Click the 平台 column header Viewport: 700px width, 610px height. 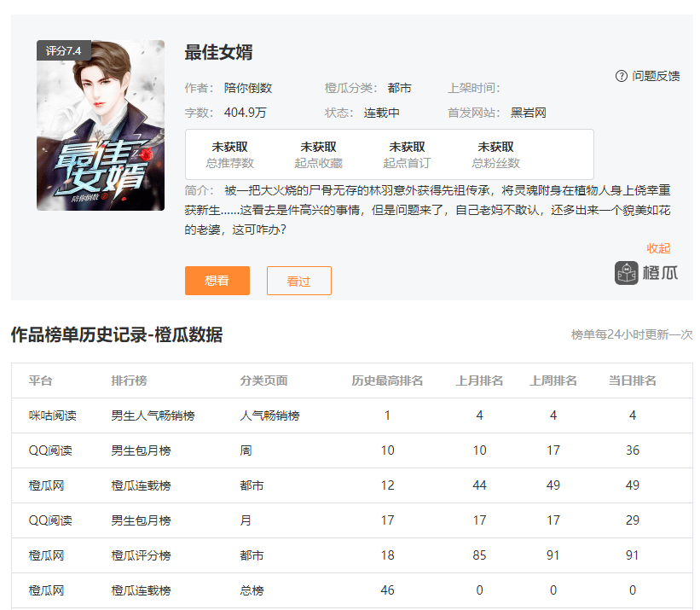41,381
